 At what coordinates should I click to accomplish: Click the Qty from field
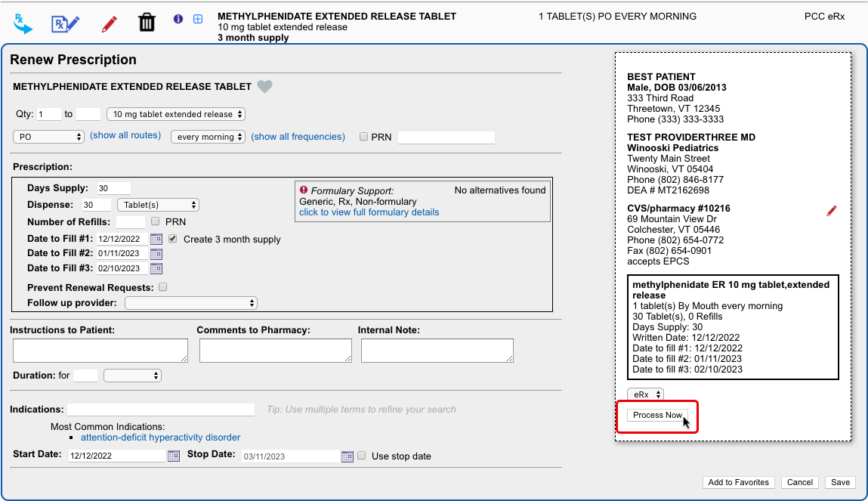point(48,114)
